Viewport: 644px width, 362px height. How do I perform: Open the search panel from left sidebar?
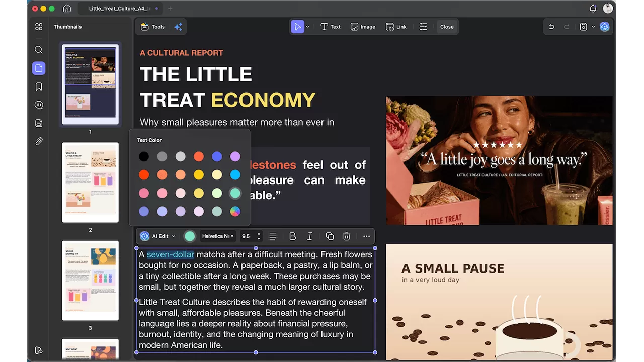point(39,50)
